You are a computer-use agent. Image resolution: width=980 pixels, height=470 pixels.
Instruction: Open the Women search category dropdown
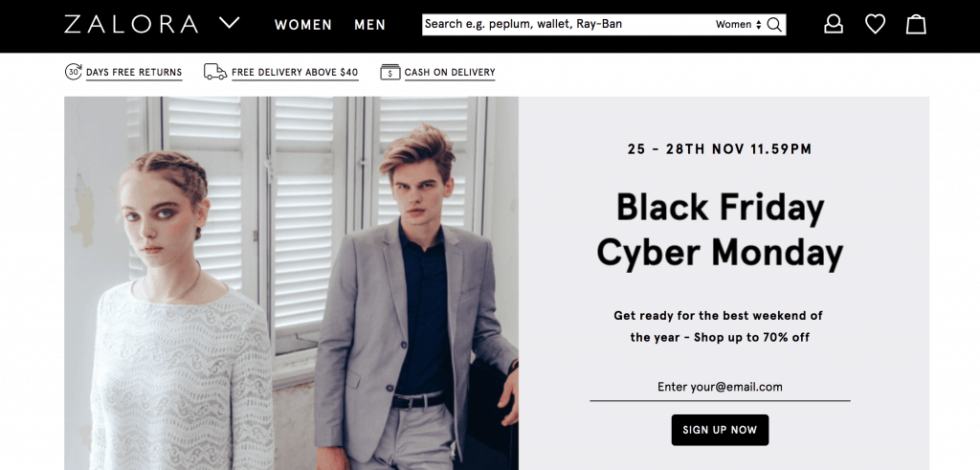click(x=738, y=24)
